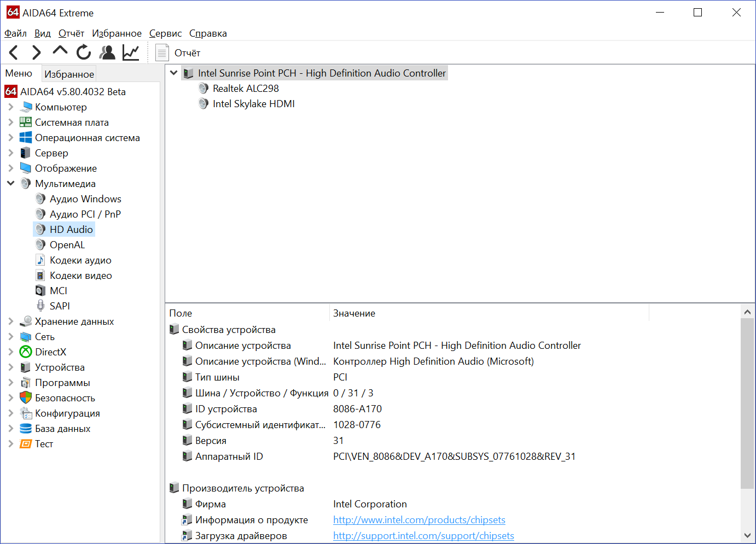
Task: Expand the Системная плата tree node
Action: (x=11, y=122)
